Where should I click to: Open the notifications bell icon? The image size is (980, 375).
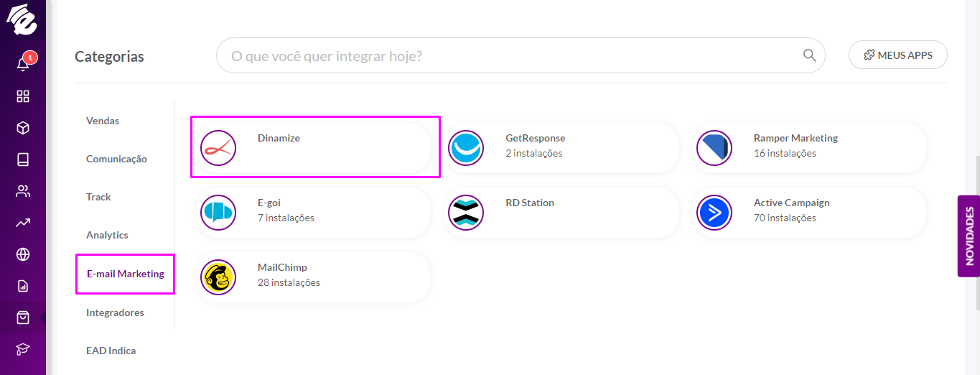[x=23, y=64]
